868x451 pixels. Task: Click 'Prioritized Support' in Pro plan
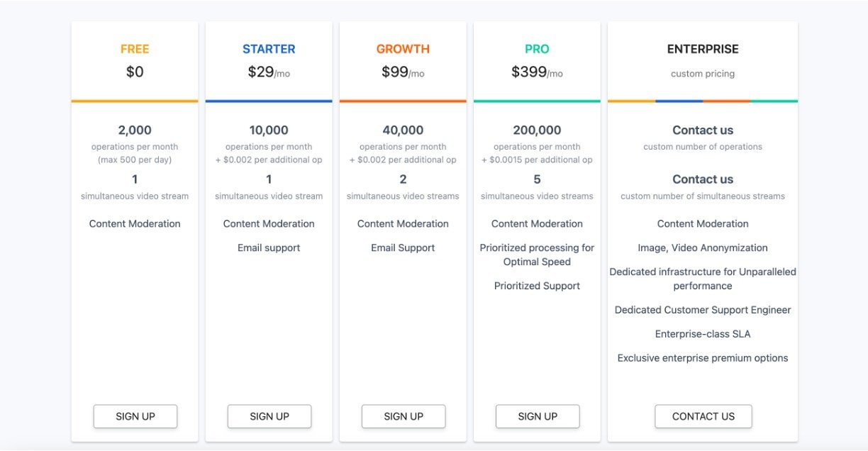click(537, 286)
